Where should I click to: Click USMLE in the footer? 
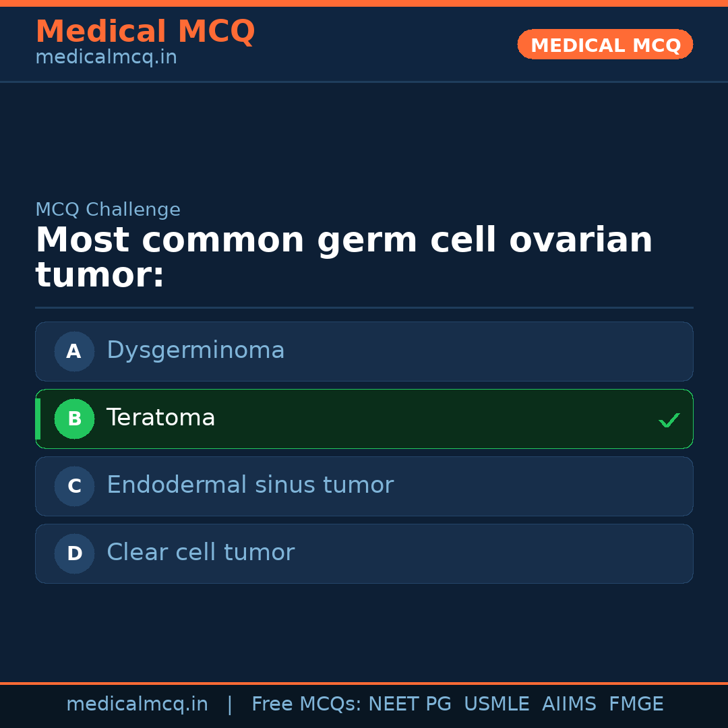pyautogui.click(x=496, y=704)
